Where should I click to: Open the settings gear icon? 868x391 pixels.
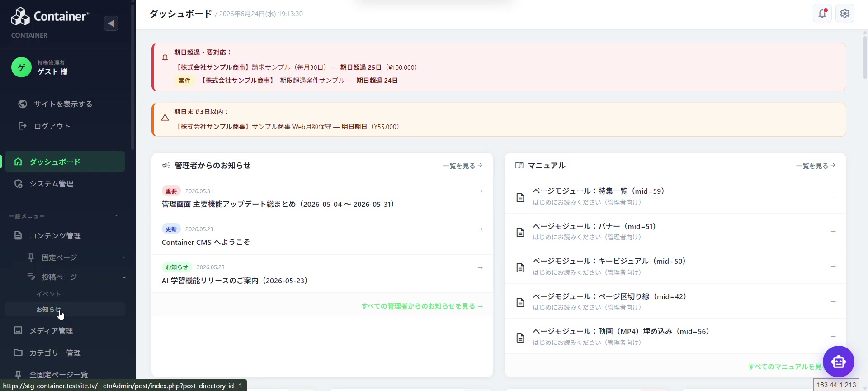point(845,14)
